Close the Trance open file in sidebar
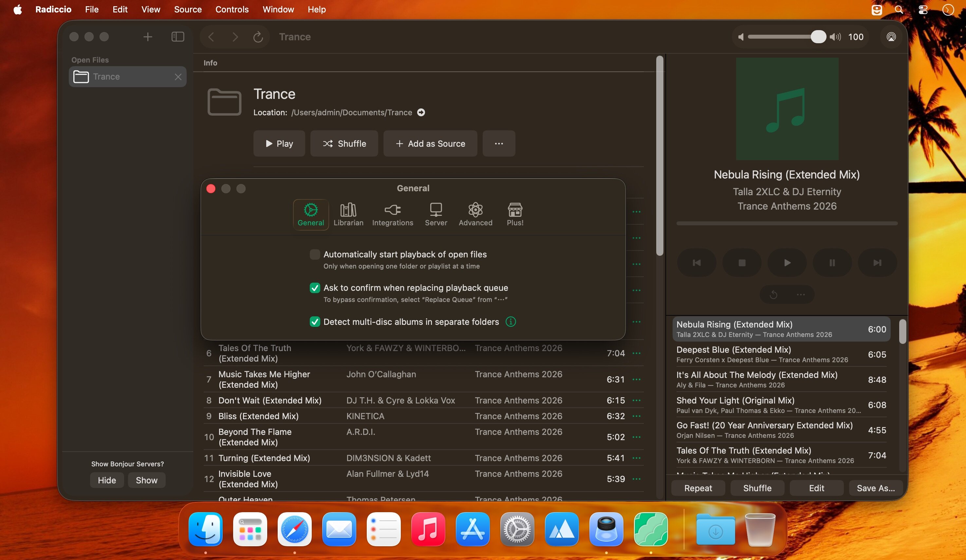This screenshot has height=560, width=966. 178,77
